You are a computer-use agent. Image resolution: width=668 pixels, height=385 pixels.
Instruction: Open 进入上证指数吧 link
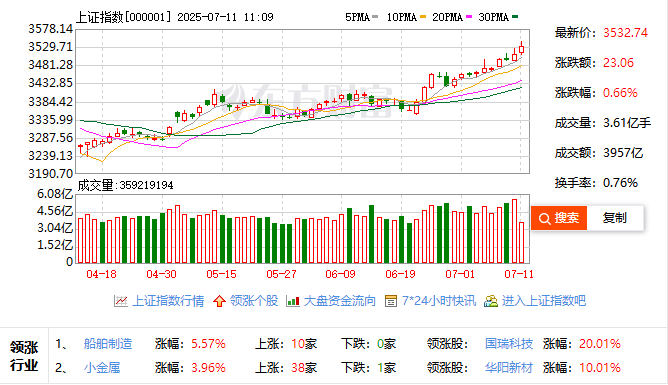coord(544,301)
